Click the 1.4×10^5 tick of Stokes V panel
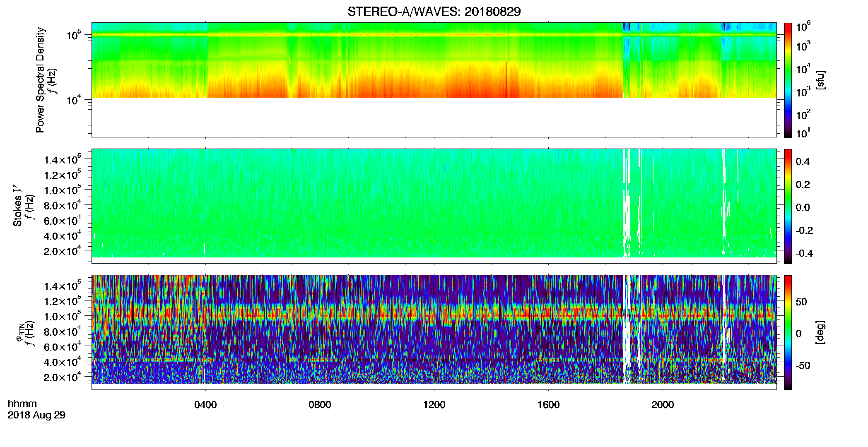This screenshot has height=447, width=868. [63, 159]
